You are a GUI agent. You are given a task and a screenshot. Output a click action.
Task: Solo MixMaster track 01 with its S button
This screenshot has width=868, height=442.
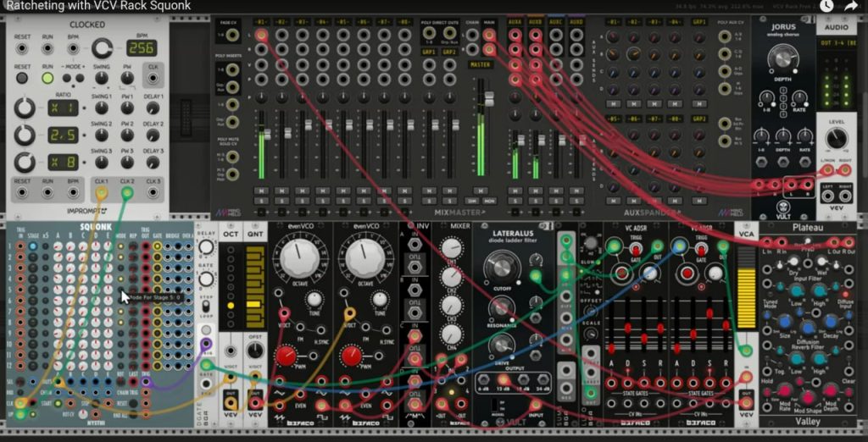coord(261,201)
